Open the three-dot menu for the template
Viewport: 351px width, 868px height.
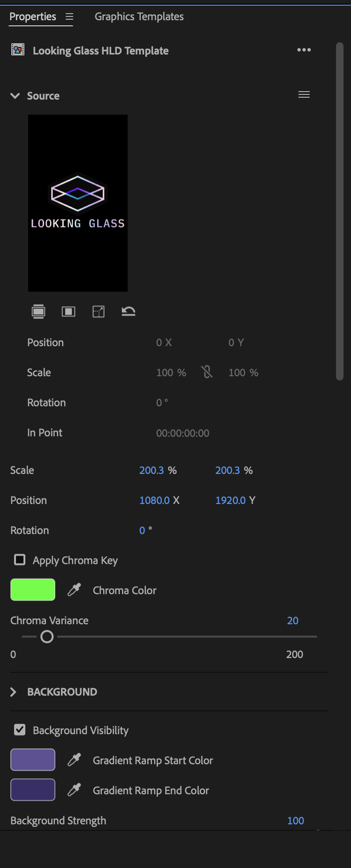[x=304, y=50]
